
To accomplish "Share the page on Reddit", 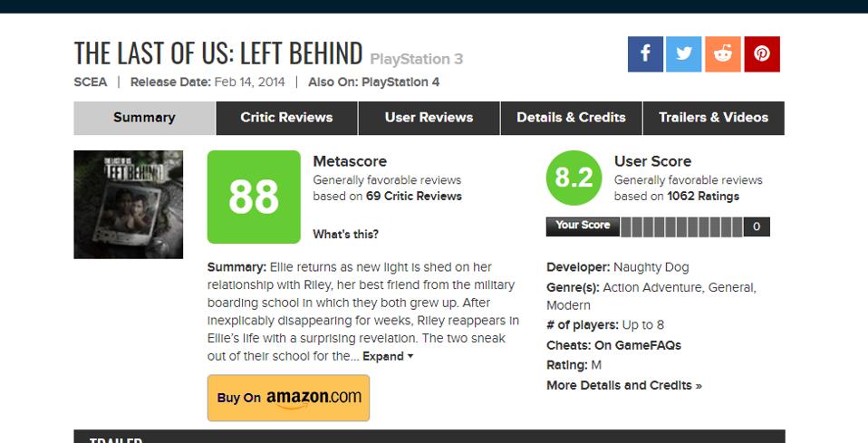I will 723,54.
